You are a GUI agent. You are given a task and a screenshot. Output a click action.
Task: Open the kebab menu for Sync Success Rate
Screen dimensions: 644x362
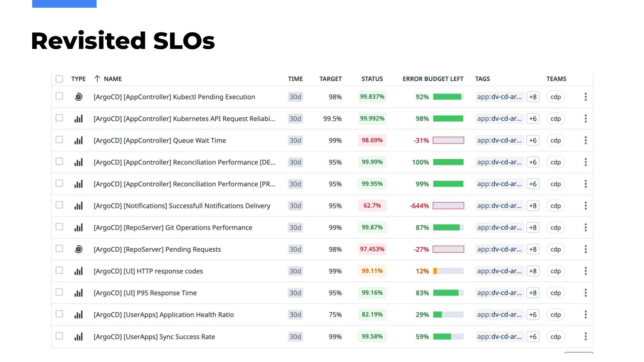point(586,337)
